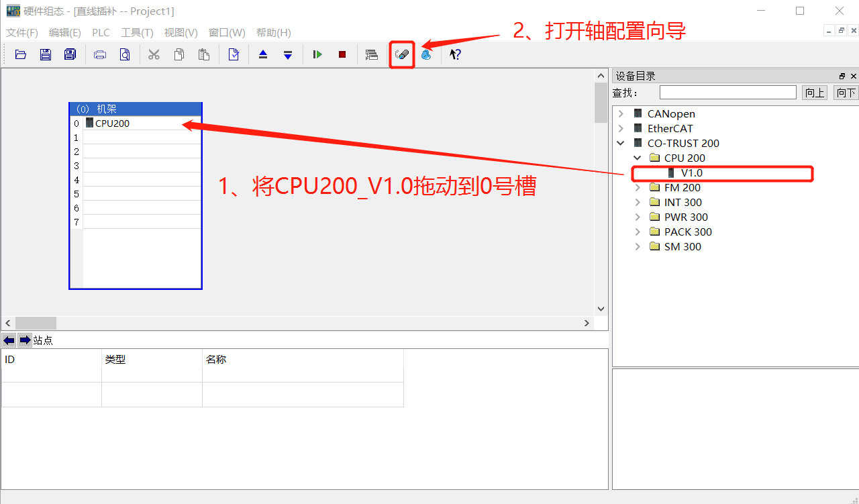This screenshot has width=859, height=504.
Task: Click the Print icon
Action: (100, 55)
